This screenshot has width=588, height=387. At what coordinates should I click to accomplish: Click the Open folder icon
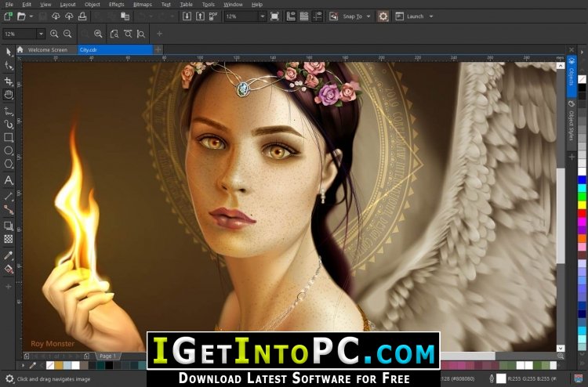pos(21,16)
